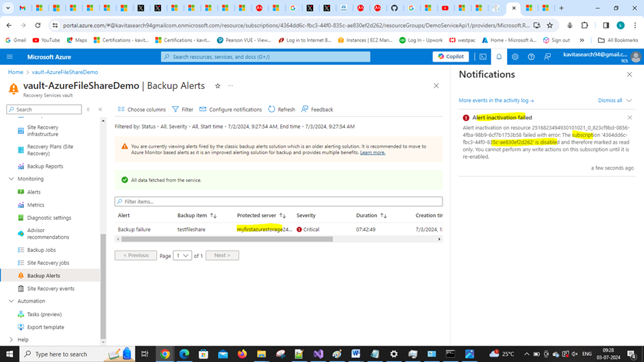Collapse the Monitoring section
This screenshot has width=644, height=362.
(x=11, y=179)
